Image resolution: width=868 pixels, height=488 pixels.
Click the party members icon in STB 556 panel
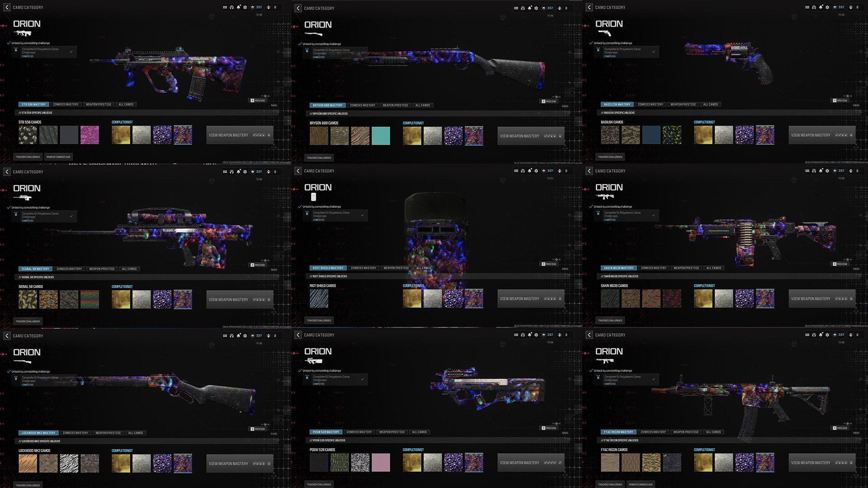coord(269,7)
